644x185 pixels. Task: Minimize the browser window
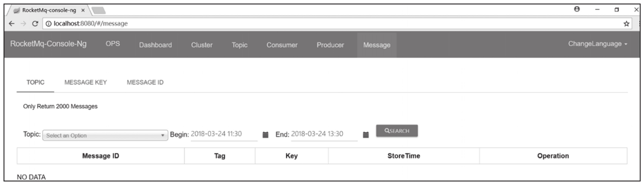[597, 9]
